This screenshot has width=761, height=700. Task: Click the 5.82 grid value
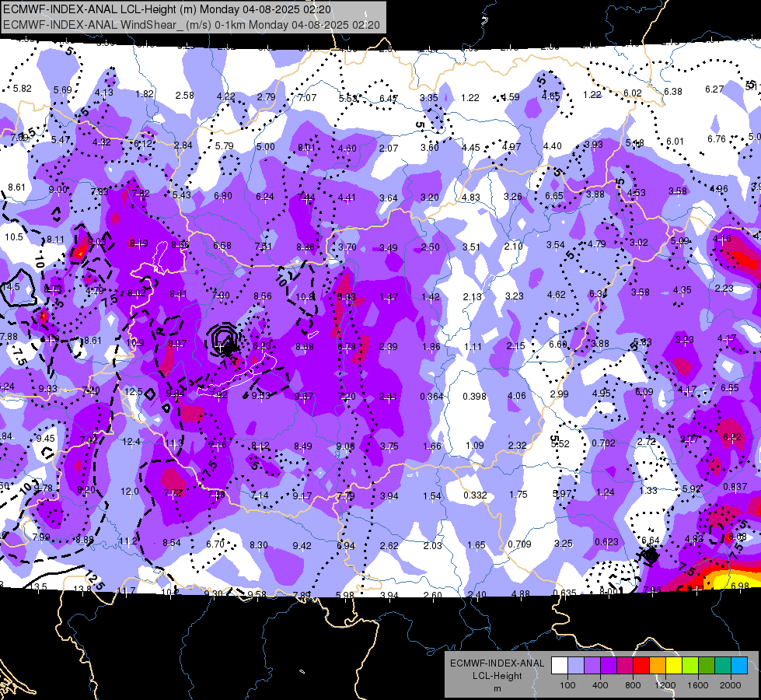click(x=22, y=89)
